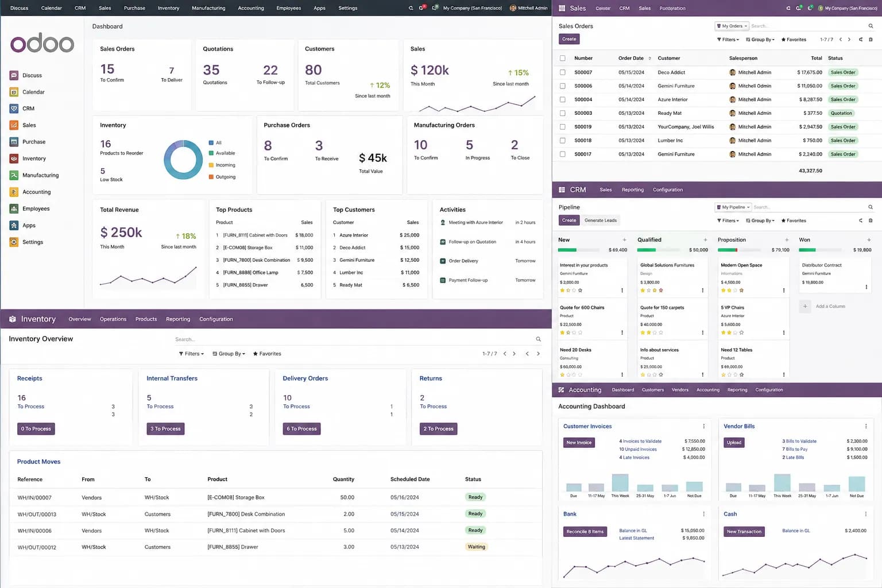This screenshot has height=588, width=882.
Task: Open Discuss from the sidebar icon
Action: pos(14,75)
